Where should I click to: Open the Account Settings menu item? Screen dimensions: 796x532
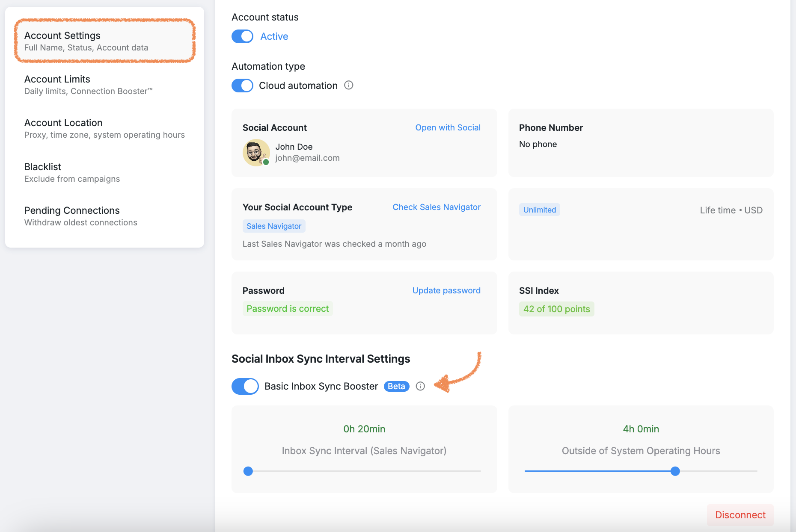pos(104,41)
